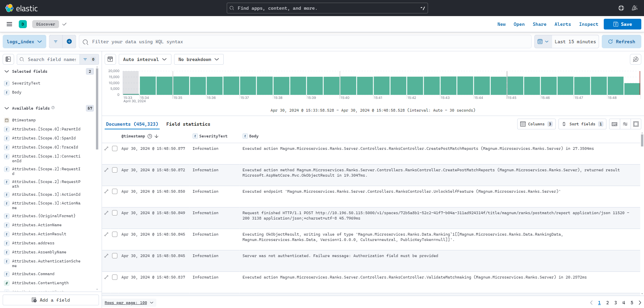Sort descending arrow on @timestamp column
This screenshot has width=644, height=308.
coord(157,136)
